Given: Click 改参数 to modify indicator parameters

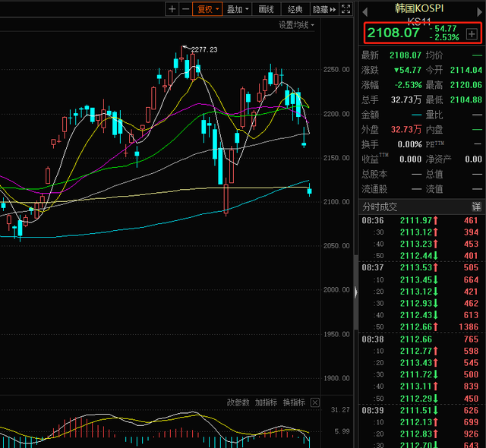Looking at the screenshot, I should [238, 402].
